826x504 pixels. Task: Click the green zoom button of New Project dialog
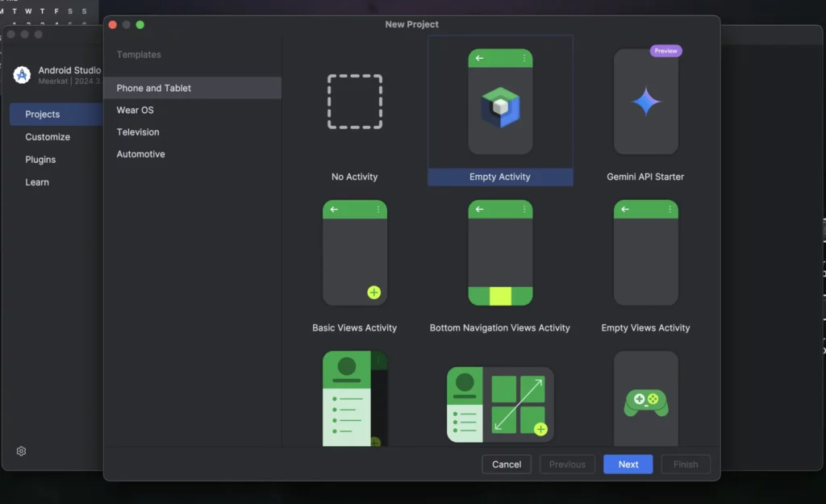[x=140, y=25]
